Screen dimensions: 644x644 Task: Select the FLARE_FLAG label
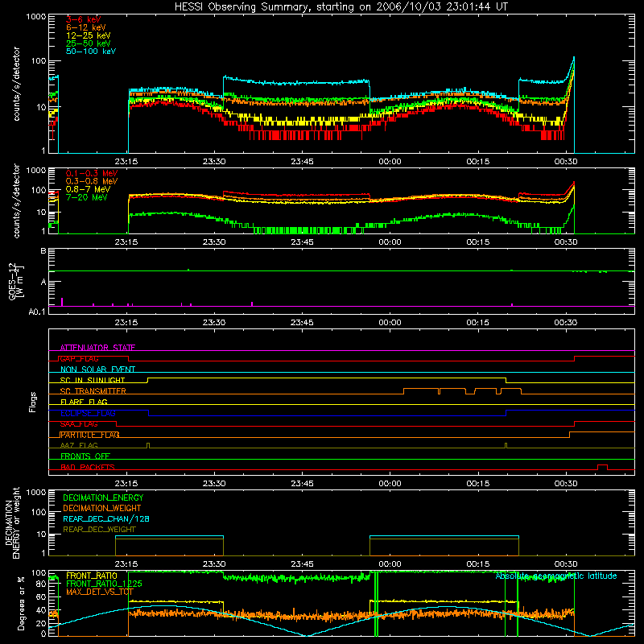84,402
